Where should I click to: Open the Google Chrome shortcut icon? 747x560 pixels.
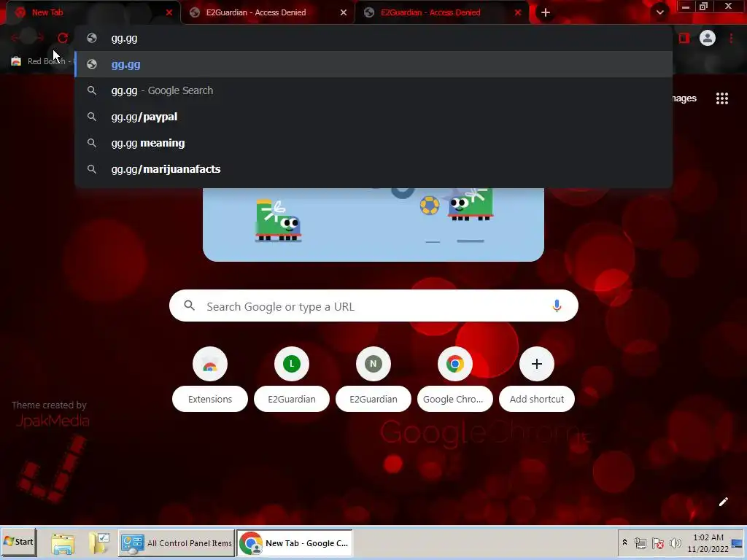point(455,364)
